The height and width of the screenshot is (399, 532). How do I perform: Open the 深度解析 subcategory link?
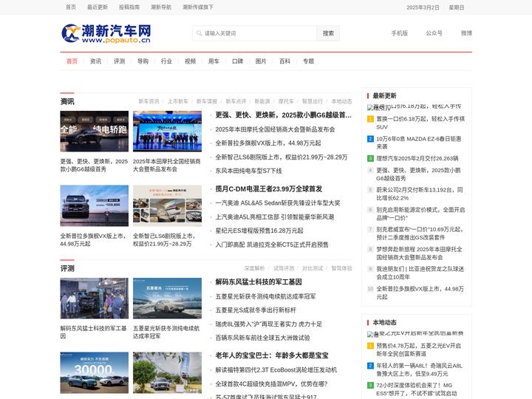coord(254,268)
